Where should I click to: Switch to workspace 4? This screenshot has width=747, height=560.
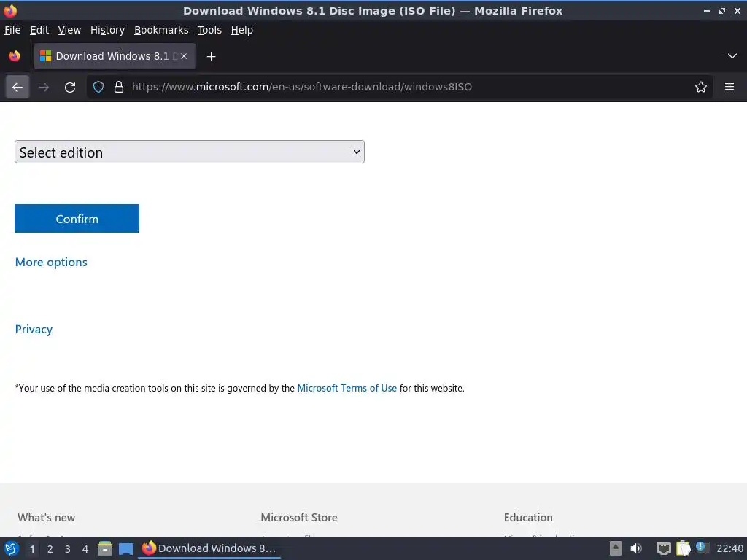(85, 549)
